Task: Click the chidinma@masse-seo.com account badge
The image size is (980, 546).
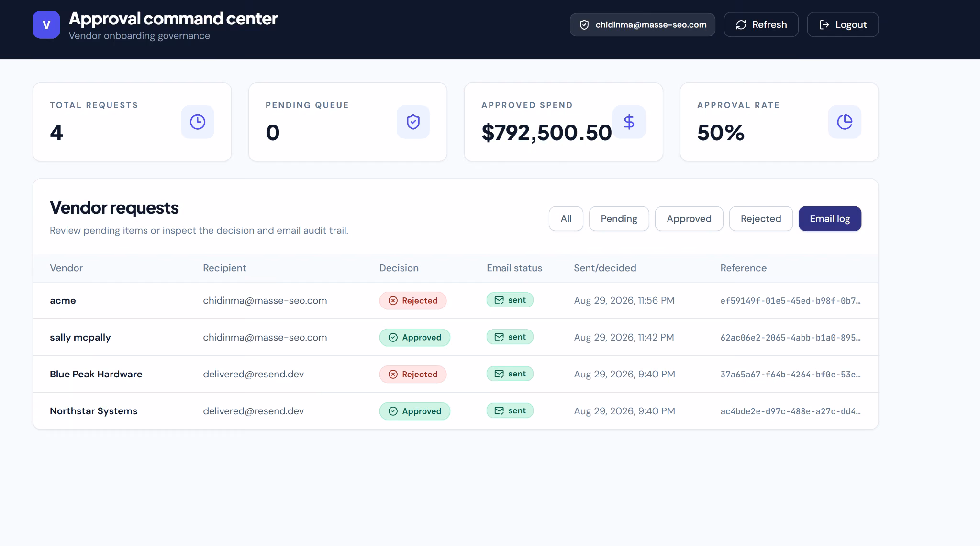Action: coord(643,25)
